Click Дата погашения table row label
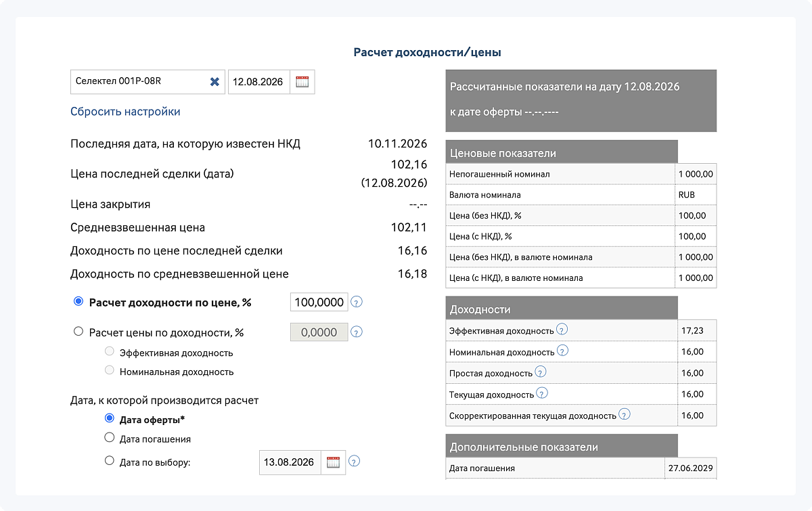Viewport: 812px width, 511px height. click(482, 468)
